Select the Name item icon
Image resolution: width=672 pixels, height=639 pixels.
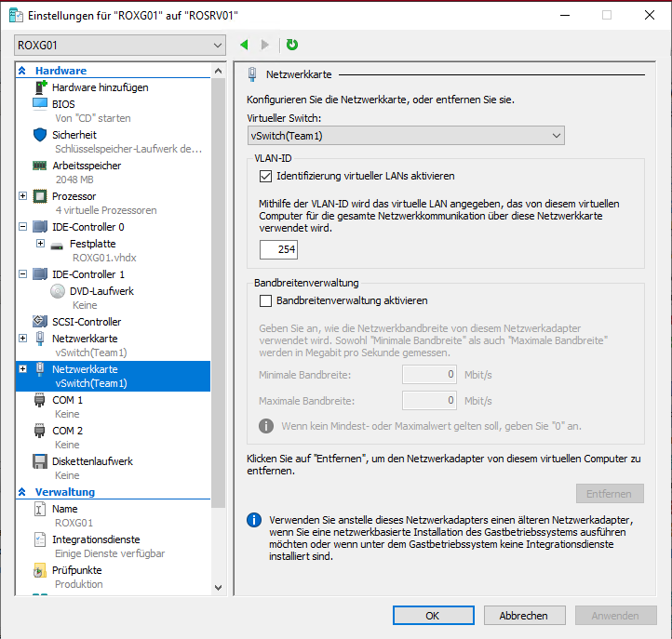coord(40,509)
